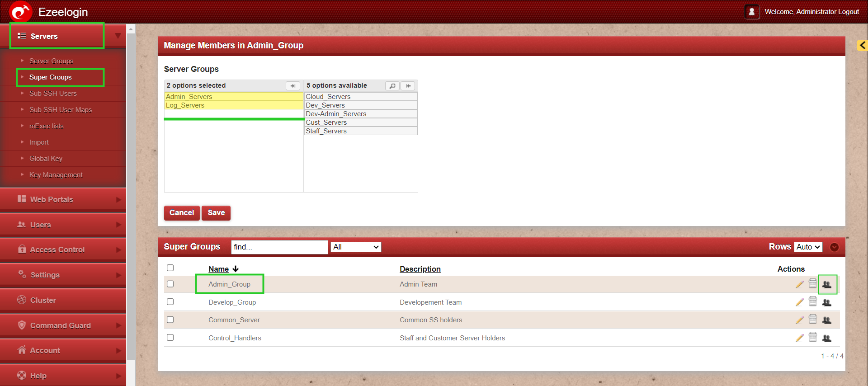Image resolution: width=868 pixels, height=386 pixels.
Task: Remove Admin_Servers from selected options
Action: (x=234, y=97)
